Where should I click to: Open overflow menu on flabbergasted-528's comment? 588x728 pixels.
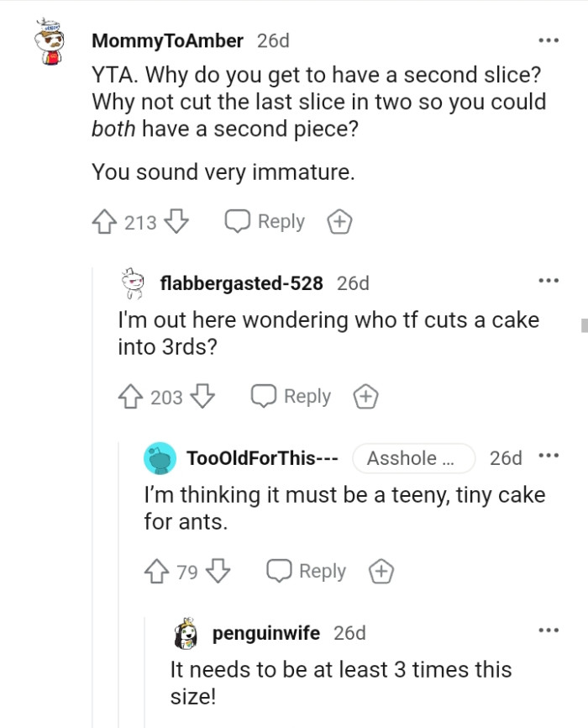pyautogui.click(x=549, y=283)
